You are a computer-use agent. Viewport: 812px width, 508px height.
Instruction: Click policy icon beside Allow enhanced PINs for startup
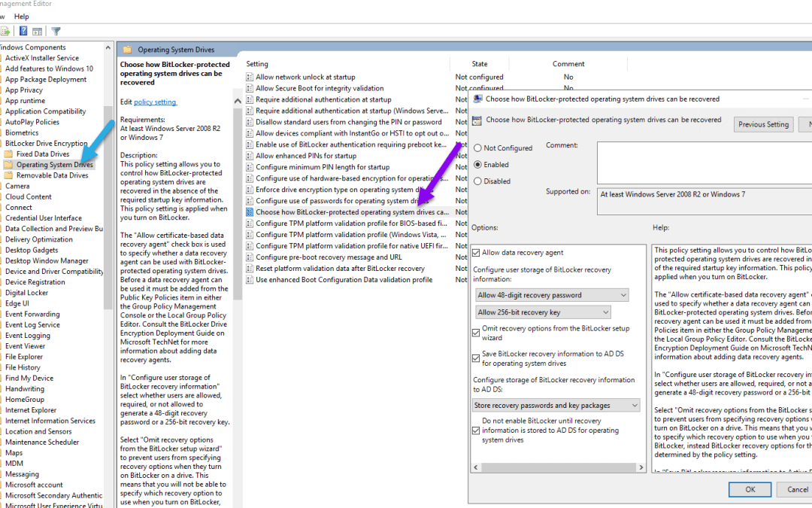pyautogui.click(x=250, y=156)
